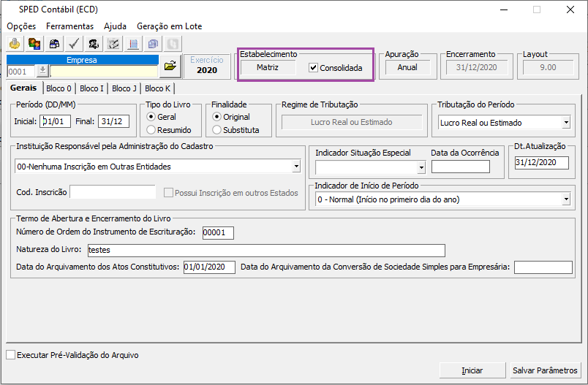Viewport: 588px width, 385px height.
Task: Click the Data da Ocorrência field
Action: coord(461,167)
